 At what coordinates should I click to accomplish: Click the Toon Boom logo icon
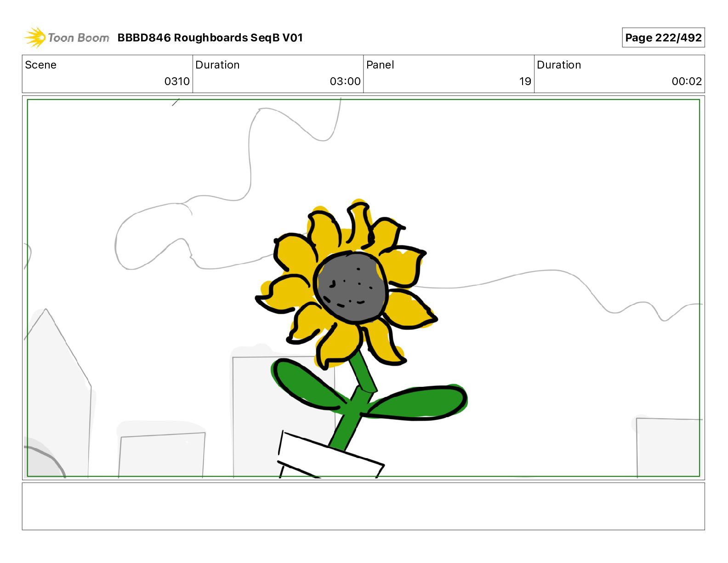point(35,38)
